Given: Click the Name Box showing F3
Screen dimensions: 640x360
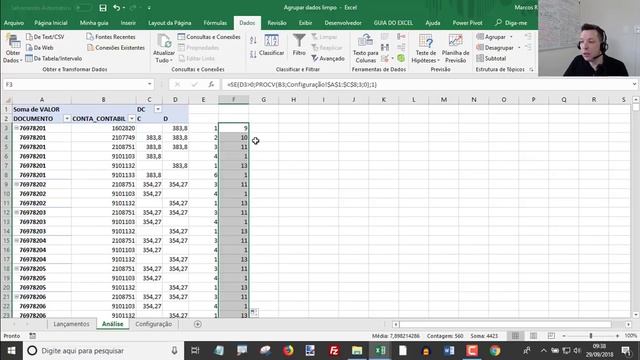Looking at the screenshot, I should point(74,84).
